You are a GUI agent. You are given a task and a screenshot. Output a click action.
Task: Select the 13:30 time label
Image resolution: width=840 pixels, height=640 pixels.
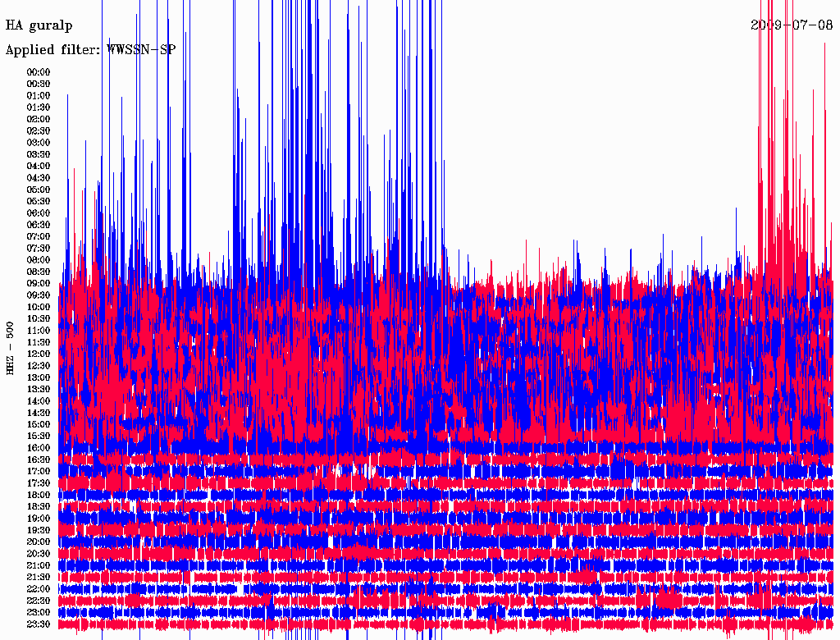[39, 389]
